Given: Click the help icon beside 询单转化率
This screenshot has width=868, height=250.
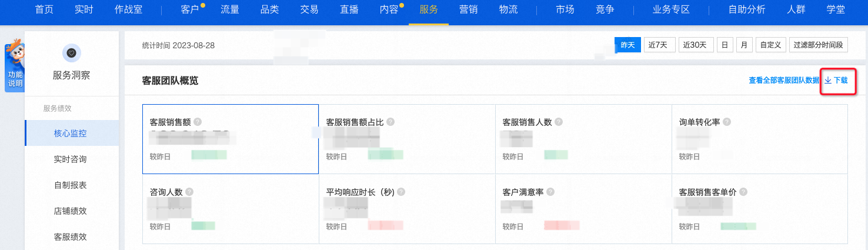Looking at the screenshot, I should click(727, 122).
